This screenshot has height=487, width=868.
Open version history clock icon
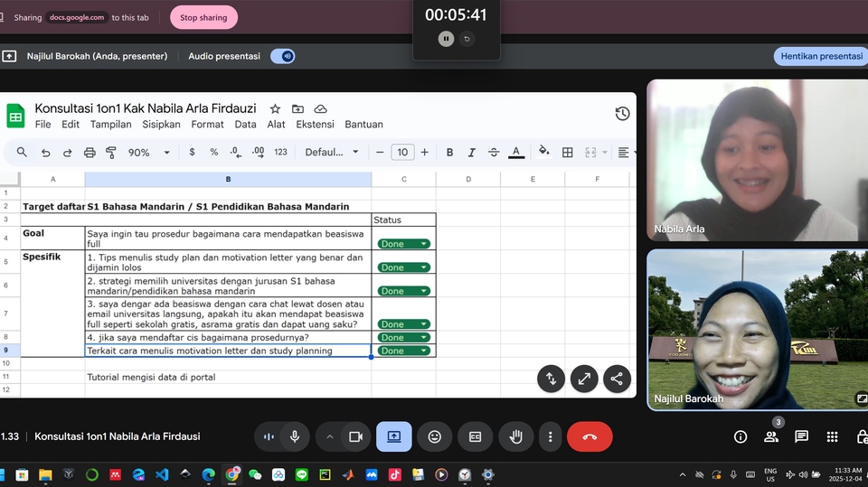pyautogui.click(x=622, y=114)
